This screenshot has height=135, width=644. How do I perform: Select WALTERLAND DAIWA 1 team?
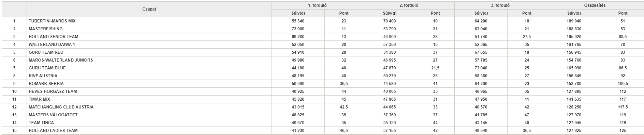click(x=52, y=45)
